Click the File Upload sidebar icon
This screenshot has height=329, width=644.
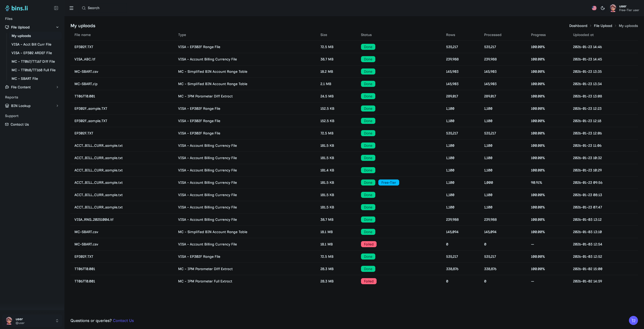(7, 27)
